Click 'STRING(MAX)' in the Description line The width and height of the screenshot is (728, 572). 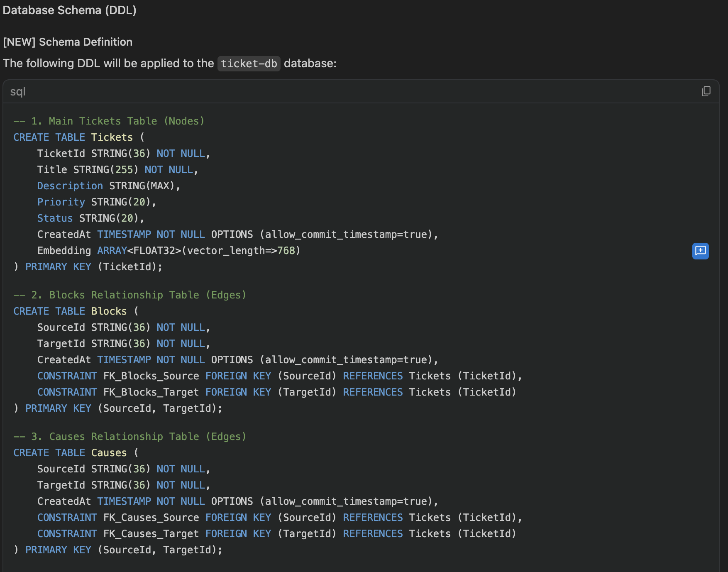pyautogui.click(x=142, y=186)
